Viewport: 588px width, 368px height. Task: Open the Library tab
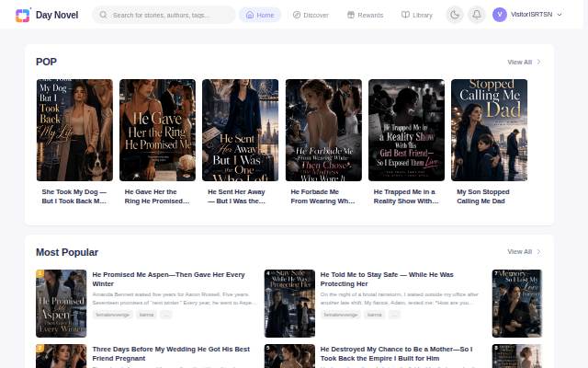(416, 15)
